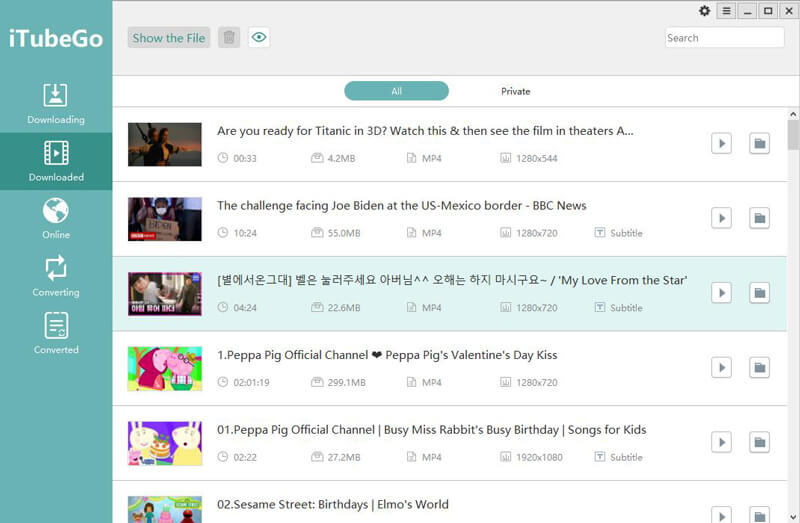Open the Online browser section
800x523 pixels.
coord(56,219)
